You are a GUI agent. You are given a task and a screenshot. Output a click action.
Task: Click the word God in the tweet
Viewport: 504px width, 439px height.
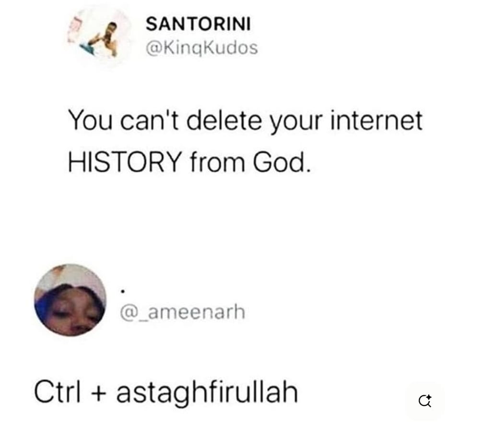click(x=279, y=162)
